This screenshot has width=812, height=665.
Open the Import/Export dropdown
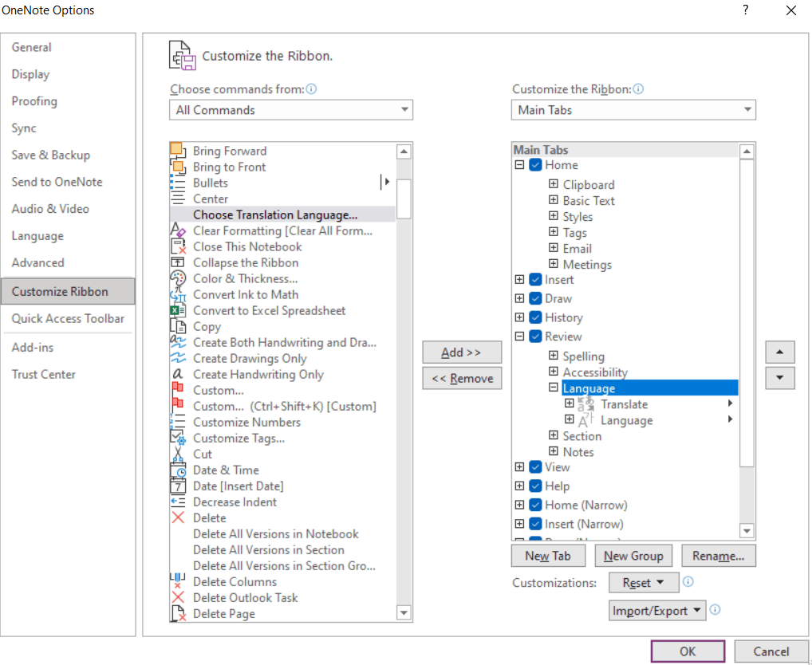(658, 611)
